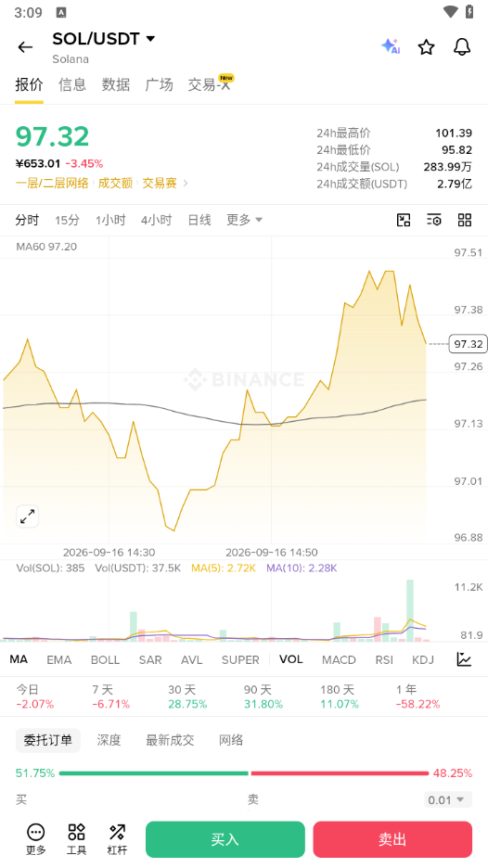Screen dimensions: 488x868
Task: Tap the 30 天 28.75% performance
Action: 187,697
